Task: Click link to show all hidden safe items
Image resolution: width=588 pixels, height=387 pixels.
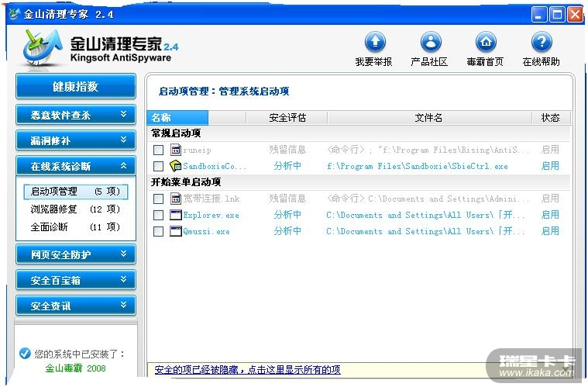Action: (247, 370)
